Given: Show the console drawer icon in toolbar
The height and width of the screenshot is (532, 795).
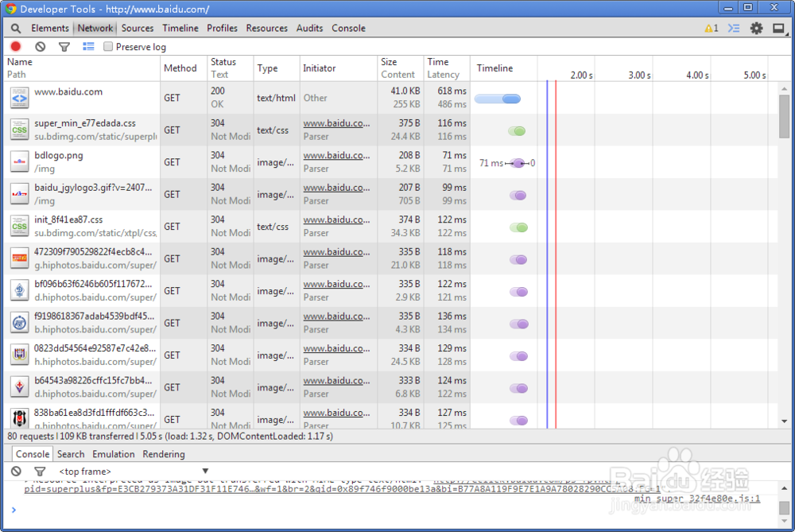Looking at the screenshot, I should tap(734, 29).
